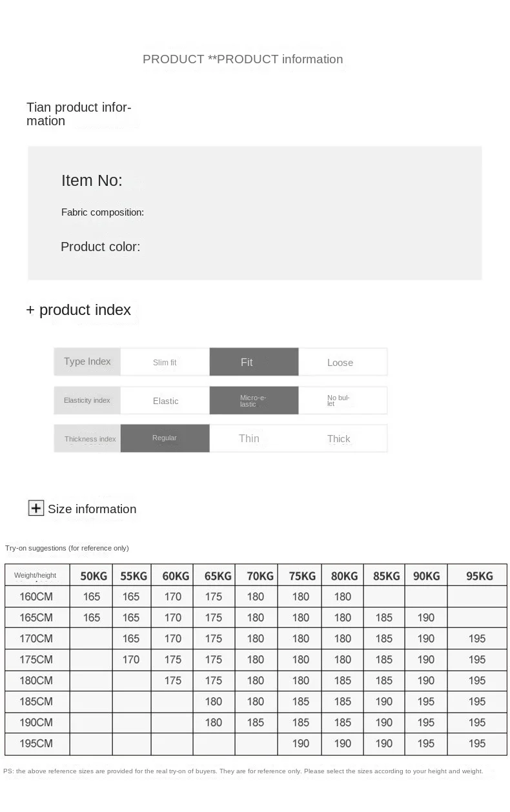Screen dimensions: 510x812
Task: Select the Regular thickness option
Action: pyautogui.click(x=165, y=438)
